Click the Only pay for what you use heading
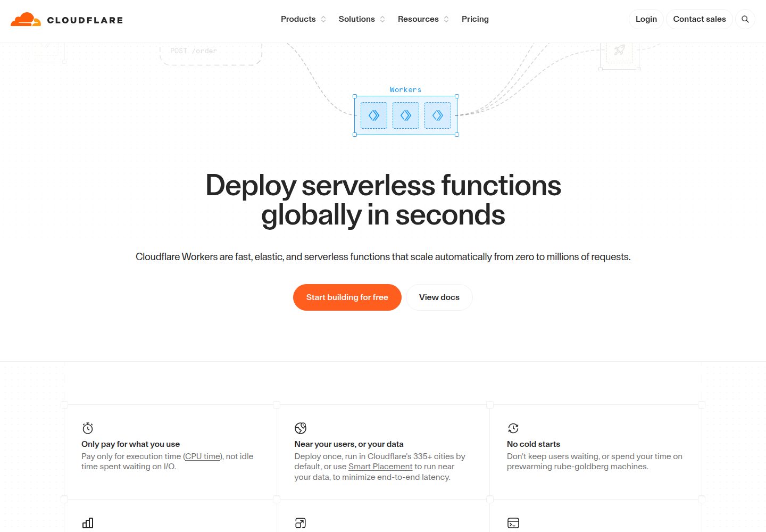766x532 pixels. pyautogui.click(x=130, y=444)
